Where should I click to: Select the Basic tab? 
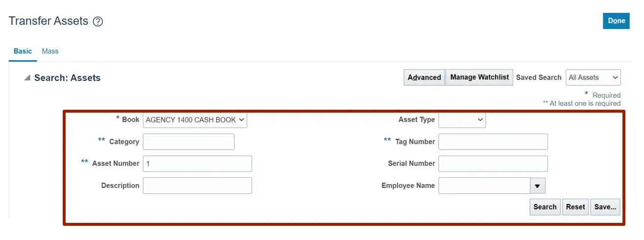tap(23, 51)
